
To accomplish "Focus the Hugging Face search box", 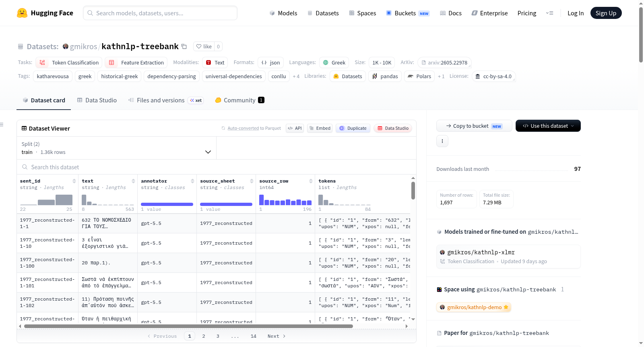I will tap(160, 13).
